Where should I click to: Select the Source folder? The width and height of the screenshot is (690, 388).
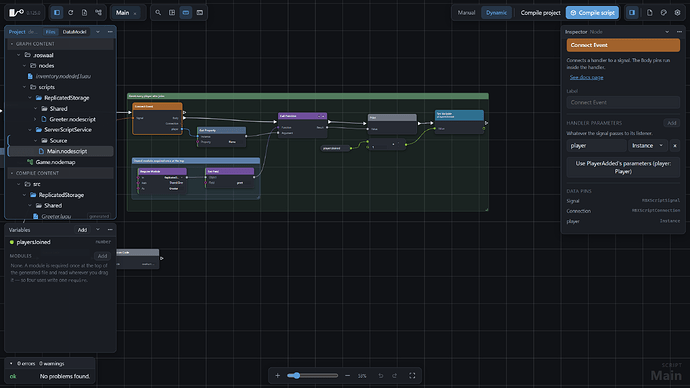(x=58, y=141)
